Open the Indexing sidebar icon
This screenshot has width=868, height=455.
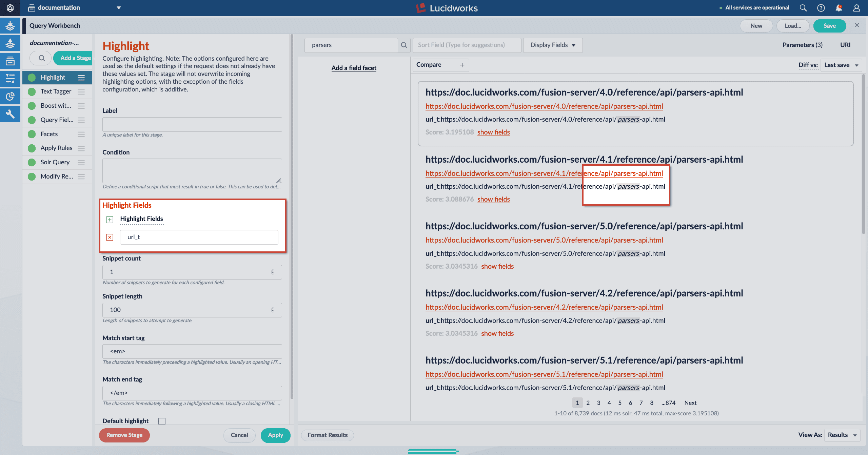coord(10,26)
